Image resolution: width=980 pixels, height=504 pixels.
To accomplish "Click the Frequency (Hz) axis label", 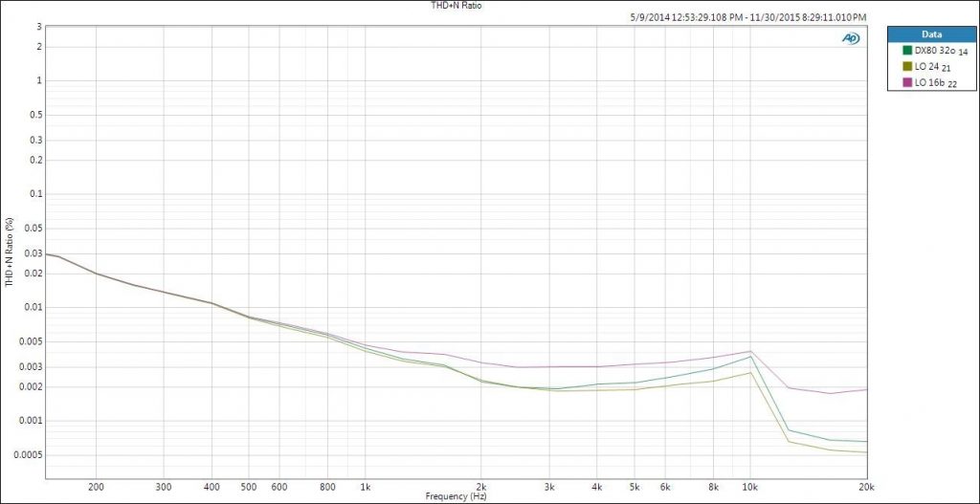I will click(456, 497).
